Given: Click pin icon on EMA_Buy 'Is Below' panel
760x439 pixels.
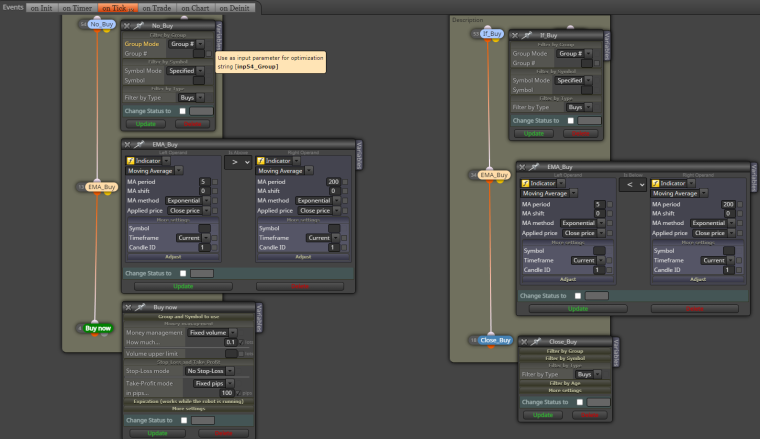Looking at the screenshot, I should [x=534, y=167].
